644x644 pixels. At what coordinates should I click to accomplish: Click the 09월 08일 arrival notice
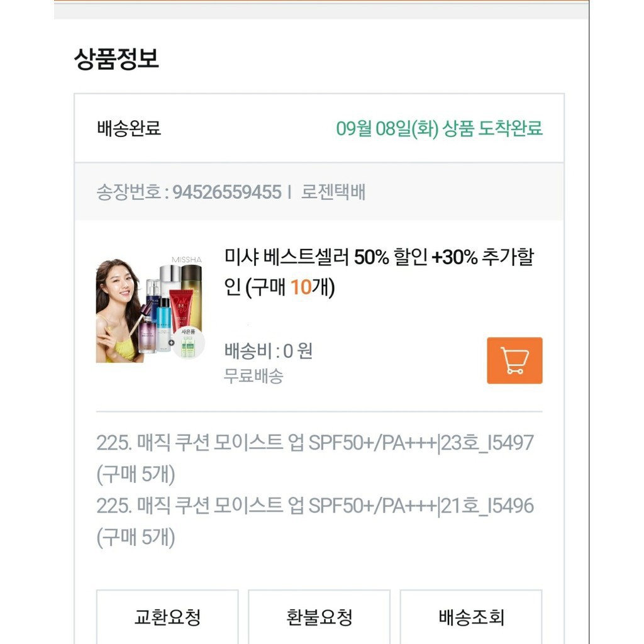point(439,128)
